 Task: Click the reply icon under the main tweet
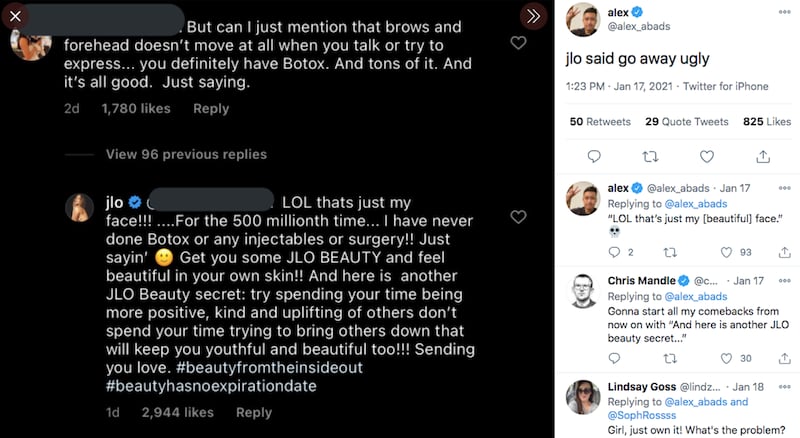point(593,156)
